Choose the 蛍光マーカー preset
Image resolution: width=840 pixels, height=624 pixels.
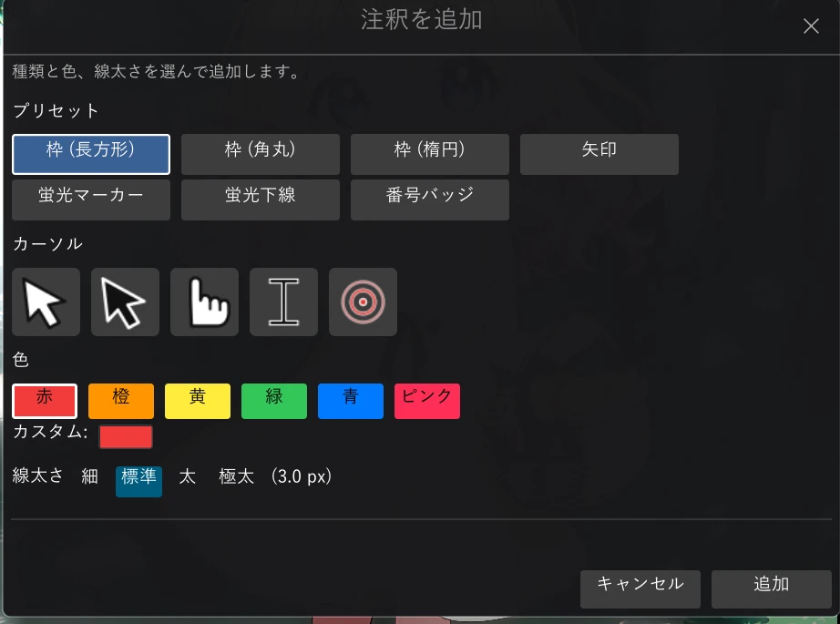click(91, 199)
